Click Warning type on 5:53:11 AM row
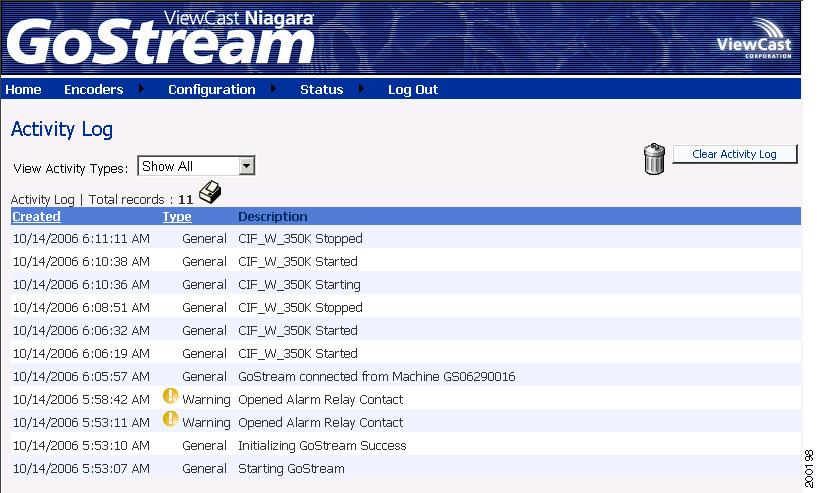Viewport: 817px width, 493px height. click(x=206, y=423)
